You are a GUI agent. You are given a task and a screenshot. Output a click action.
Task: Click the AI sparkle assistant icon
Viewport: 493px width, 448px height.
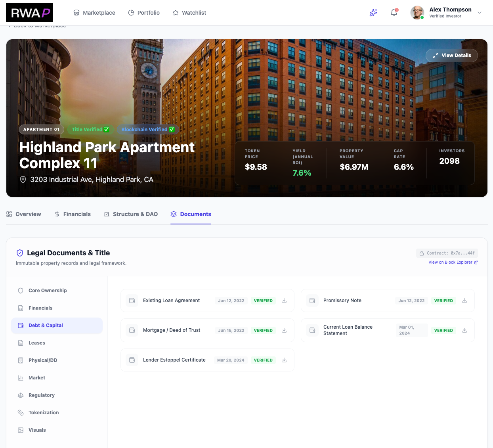coord(373,13)
